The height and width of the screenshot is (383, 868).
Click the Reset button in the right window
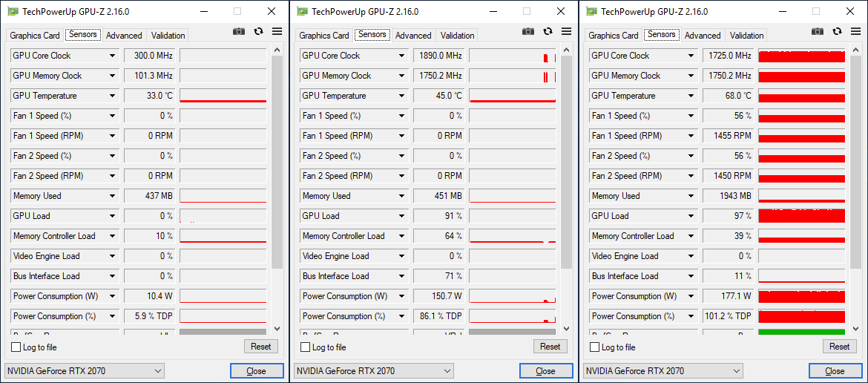[839, 347]
